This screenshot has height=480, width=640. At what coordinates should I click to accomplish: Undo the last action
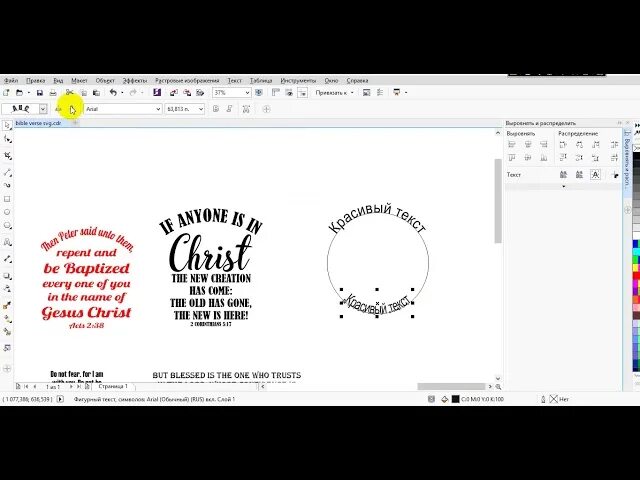click(x=113, y=93)
